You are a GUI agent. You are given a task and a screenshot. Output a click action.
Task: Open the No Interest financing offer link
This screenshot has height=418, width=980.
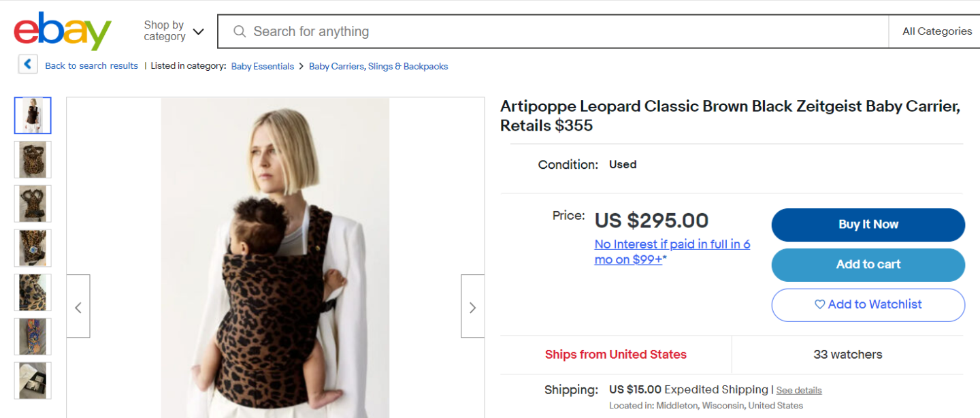[x=672, y=252]
